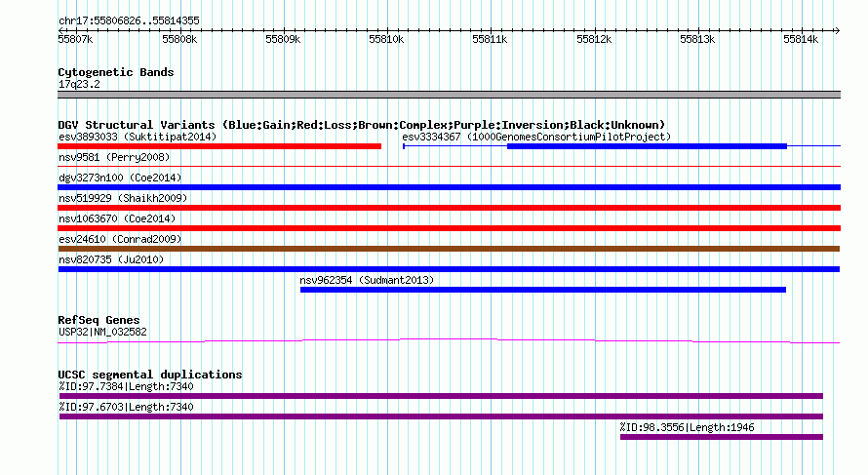
Task: Open esv3893033 (Suktitipat2014) variant label
Action: point(138,137)
